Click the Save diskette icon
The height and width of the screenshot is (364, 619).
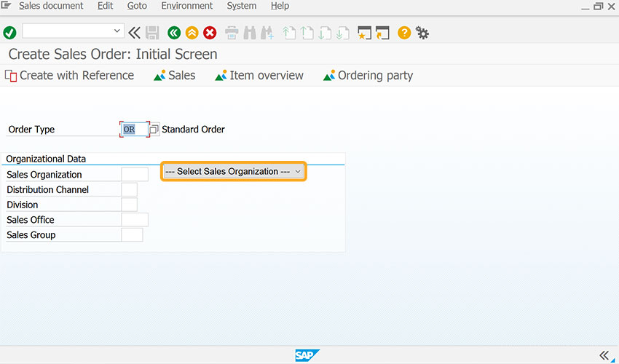152,33
